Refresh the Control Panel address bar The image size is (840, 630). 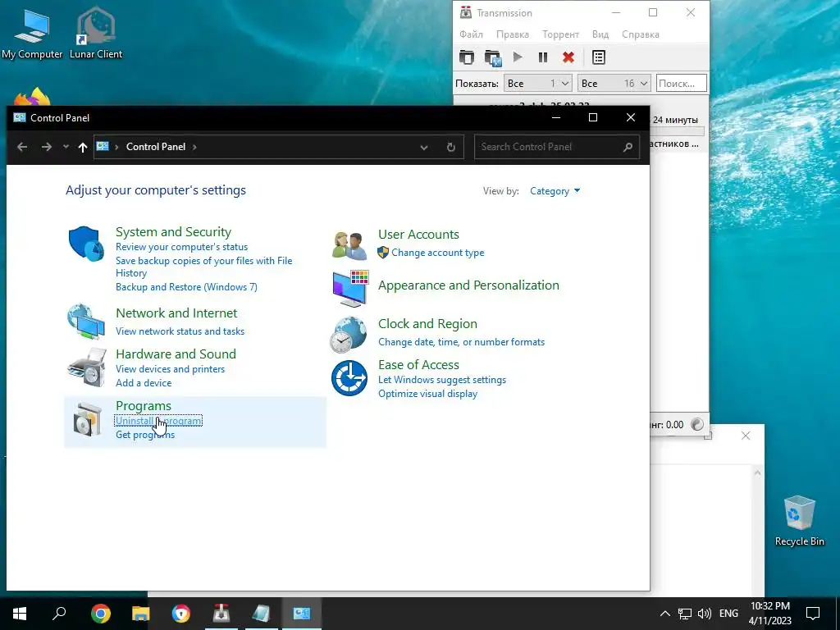point(451,147)
